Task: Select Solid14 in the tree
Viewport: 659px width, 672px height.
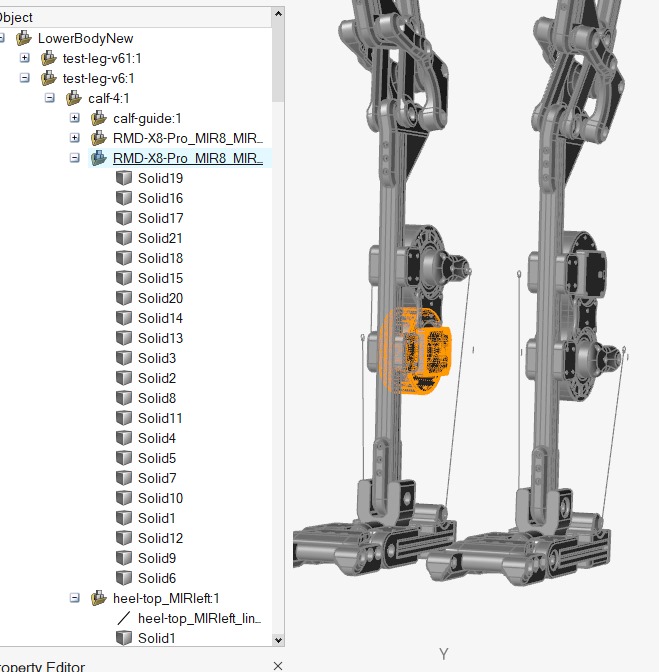Action: pyautogui.click(x=160, y=318)
